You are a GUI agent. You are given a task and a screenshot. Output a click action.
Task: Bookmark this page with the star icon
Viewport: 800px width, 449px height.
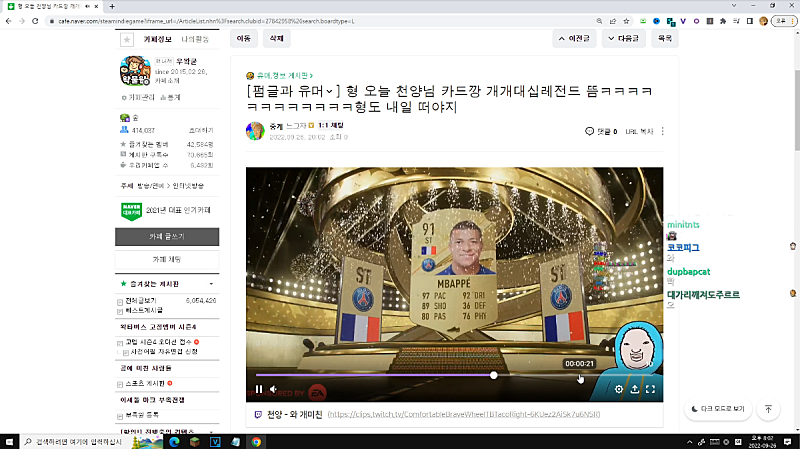[x=627, y=21]
